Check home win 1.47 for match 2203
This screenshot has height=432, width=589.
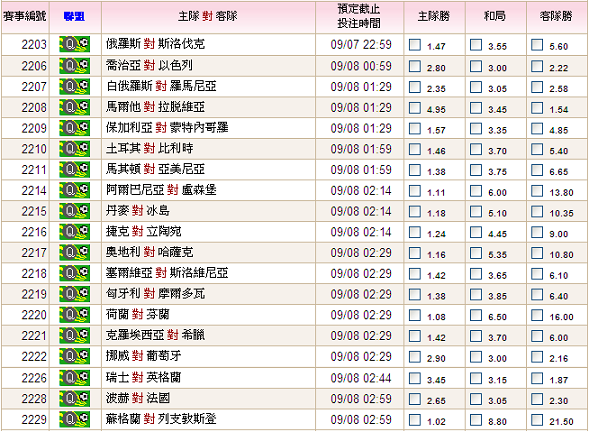pyautogui.click(x=415, y=45)
